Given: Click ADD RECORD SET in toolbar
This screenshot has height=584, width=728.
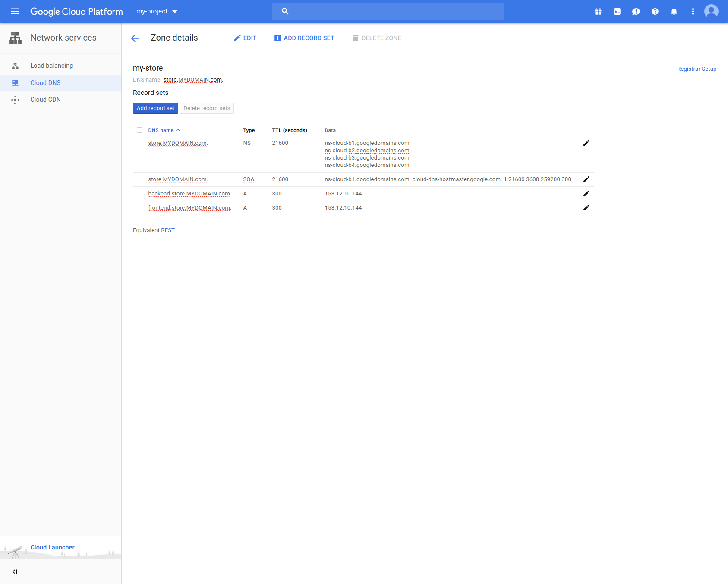Looking at the screenshot, I should click(304, 38).
